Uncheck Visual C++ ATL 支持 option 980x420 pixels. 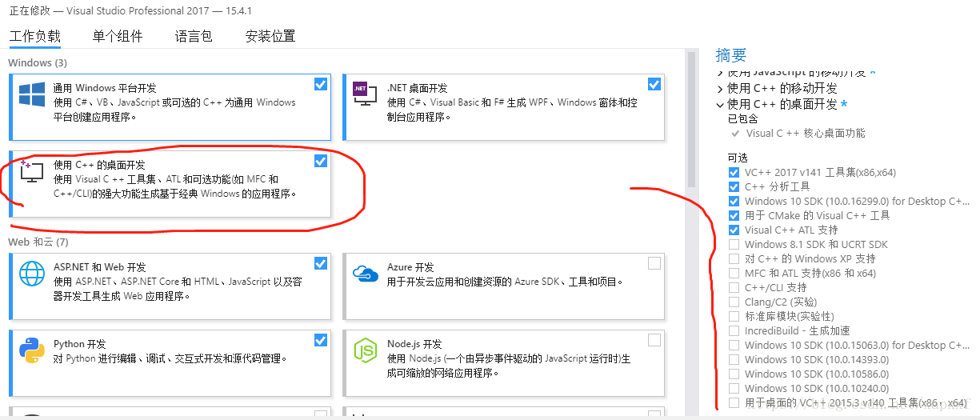[734, 230]
